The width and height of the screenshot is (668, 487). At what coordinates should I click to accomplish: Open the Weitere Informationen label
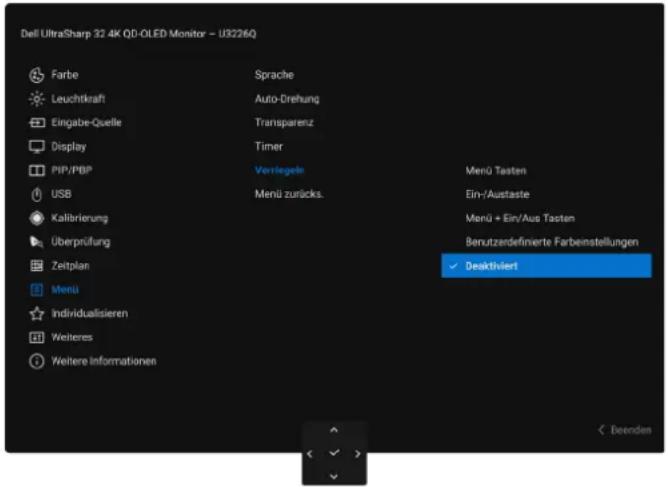104,361
